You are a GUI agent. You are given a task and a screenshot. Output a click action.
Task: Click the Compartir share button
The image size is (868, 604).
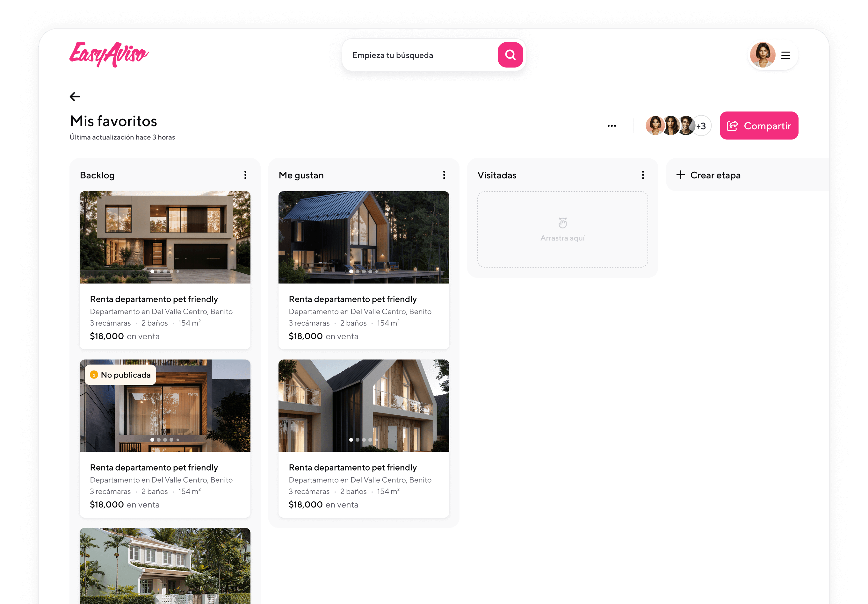(758, 126)
